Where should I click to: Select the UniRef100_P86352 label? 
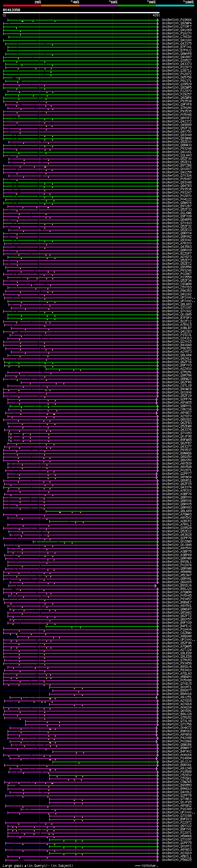click(176, 349)
